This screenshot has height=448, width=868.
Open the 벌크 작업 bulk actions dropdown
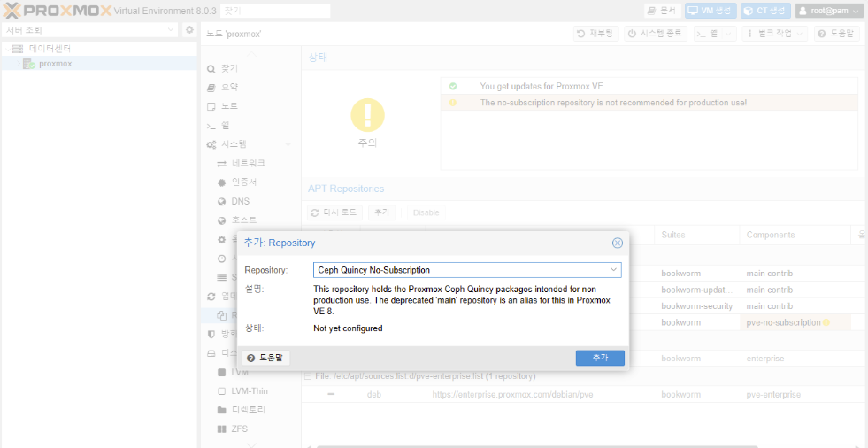[x=774, y=34]
